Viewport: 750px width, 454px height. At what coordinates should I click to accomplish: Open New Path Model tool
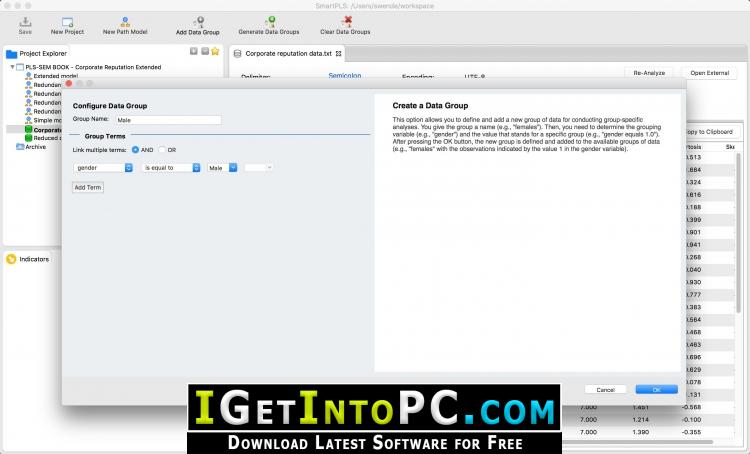click(125, 25)
